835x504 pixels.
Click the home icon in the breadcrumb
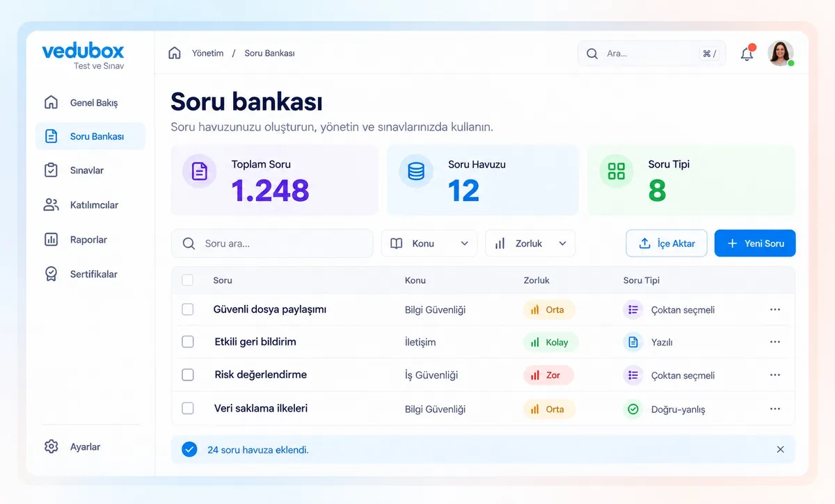coord(175,53)
